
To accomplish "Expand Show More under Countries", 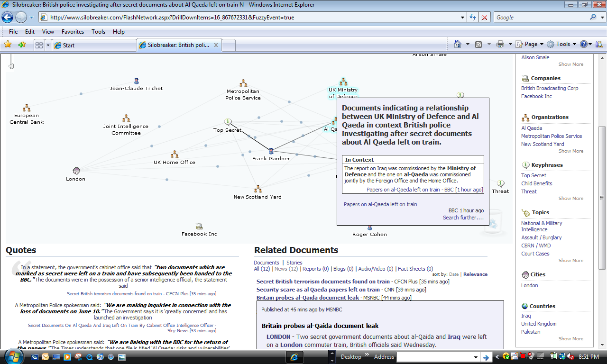I will [571, 338].
